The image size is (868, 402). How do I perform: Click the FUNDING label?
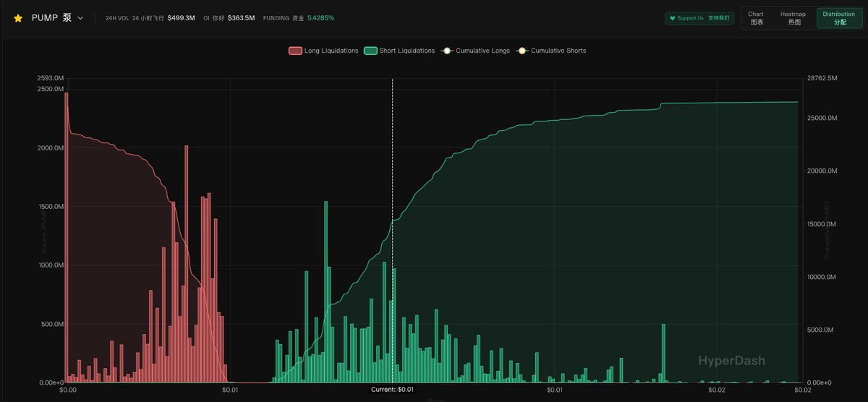point(278,18)
